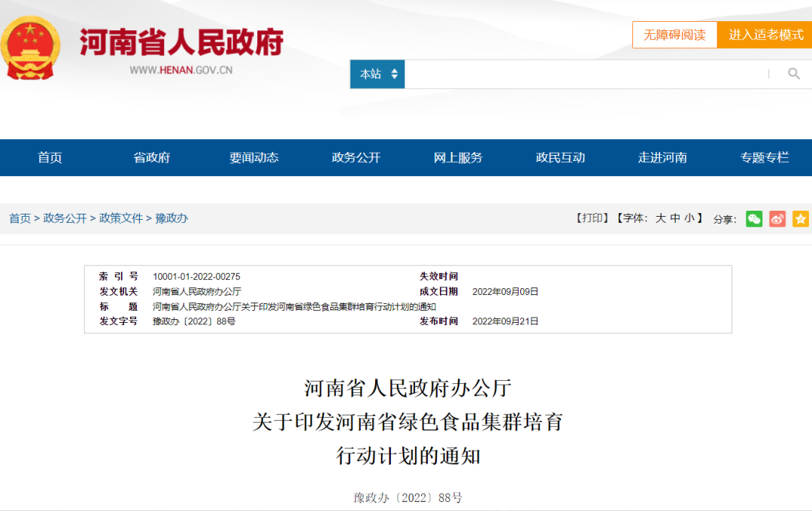The width and height of the screenshot is (812, 511).
Task: Click the 豫政办 breadcrumb link
Action: coord(171,218)
